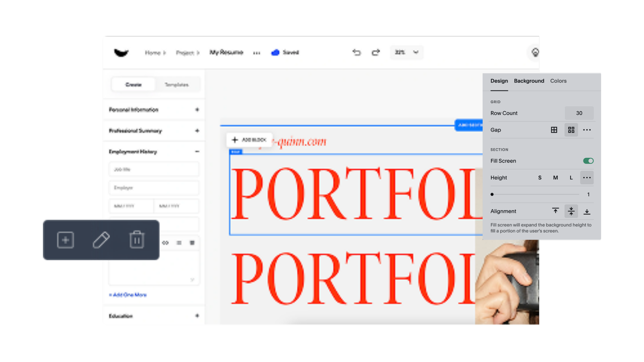
Task: Set Alignment to top
Action: pos(556,211)
